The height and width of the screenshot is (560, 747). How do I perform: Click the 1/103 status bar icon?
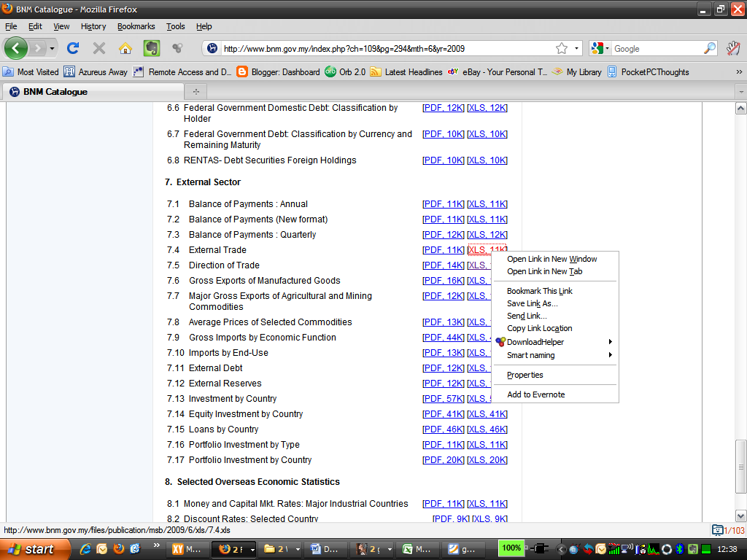(x=728, y=530)
